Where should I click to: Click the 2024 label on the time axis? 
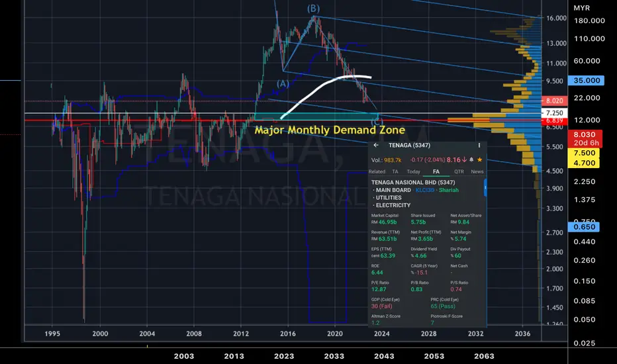tap(382, 334)
